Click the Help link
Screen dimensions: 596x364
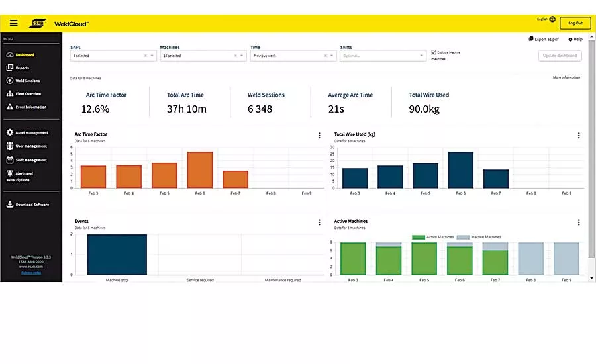(x=577, y=39)
